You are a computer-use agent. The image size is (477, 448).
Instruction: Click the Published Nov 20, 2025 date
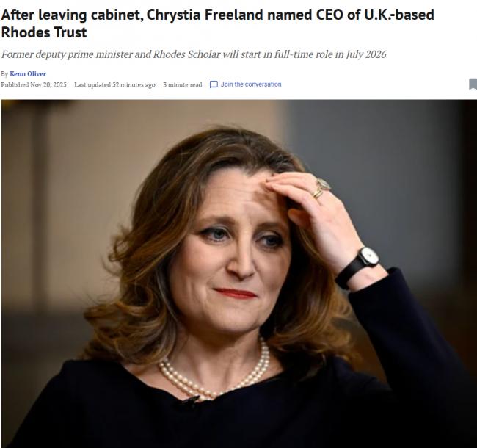point(34,84)
